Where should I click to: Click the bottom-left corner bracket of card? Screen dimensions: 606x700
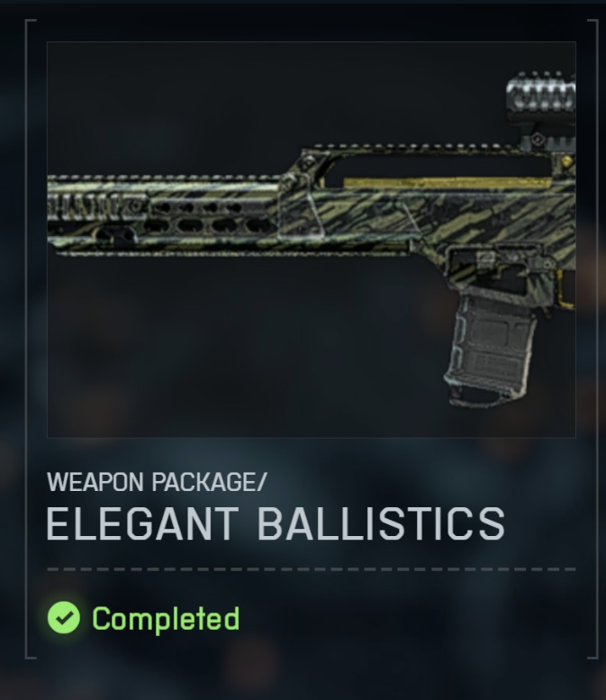click(x=31, y=651)
